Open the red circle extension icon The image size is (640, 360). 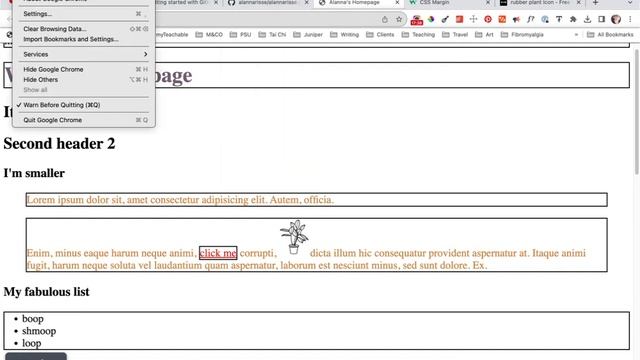pyautogui.click(x=488, y=19)
